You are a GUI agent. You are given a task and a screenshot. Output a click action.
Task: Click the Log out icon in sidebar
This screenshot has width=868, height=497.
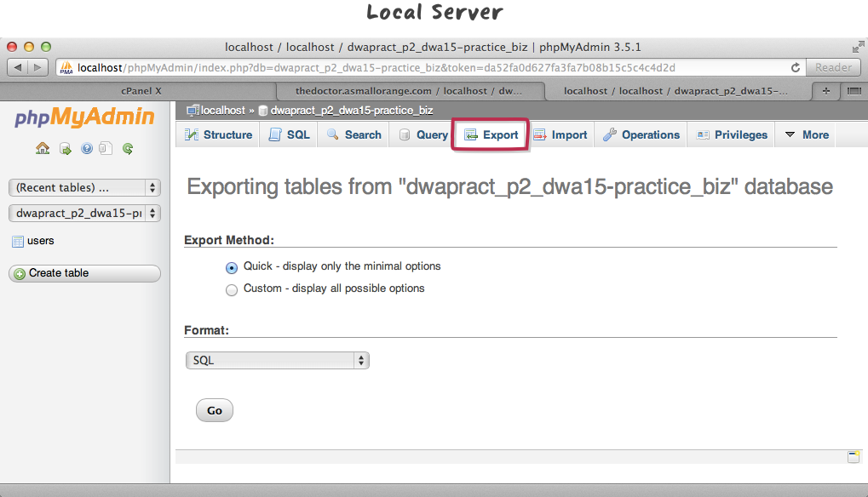65,149
